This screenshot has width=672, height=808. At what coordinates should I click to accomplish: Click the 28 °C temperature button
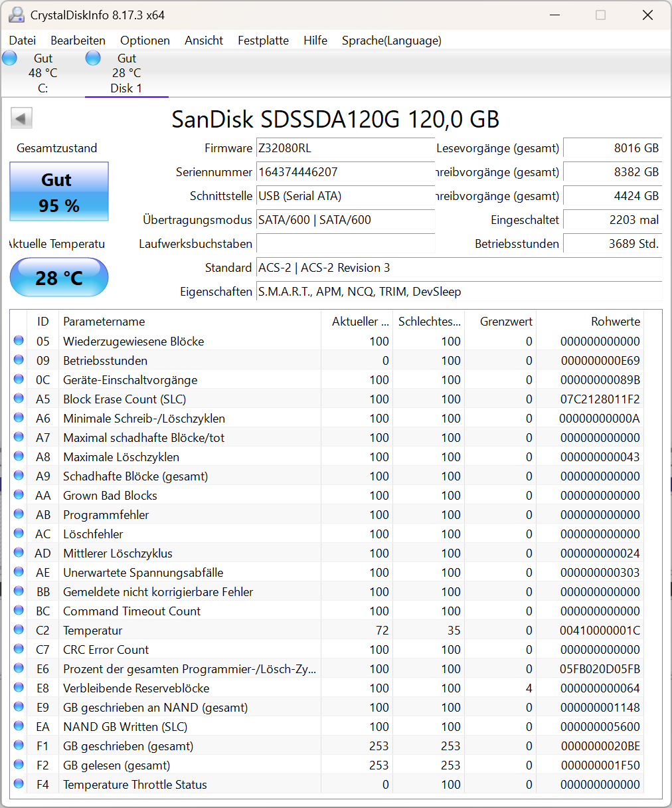tap(59, 277)
